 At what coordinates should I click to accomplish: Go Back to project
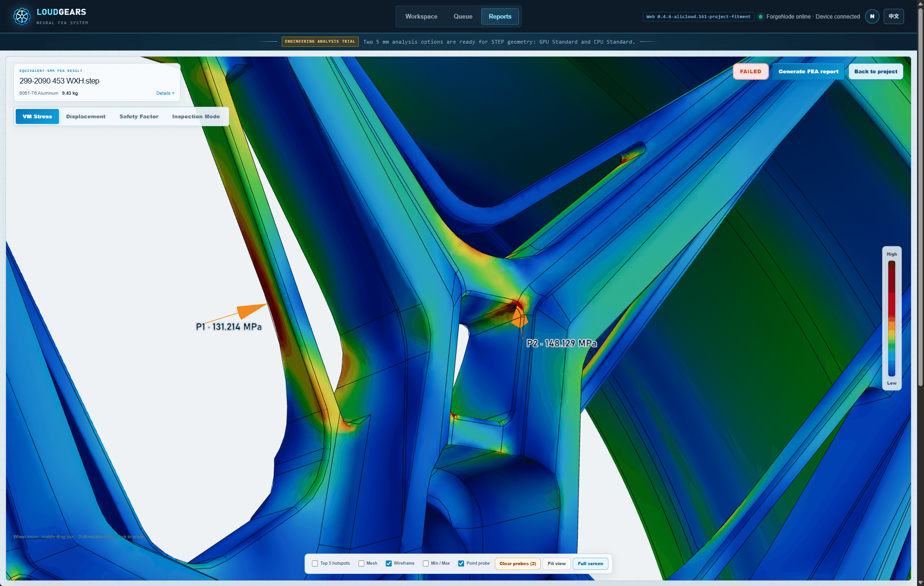[x=876, y=71]
